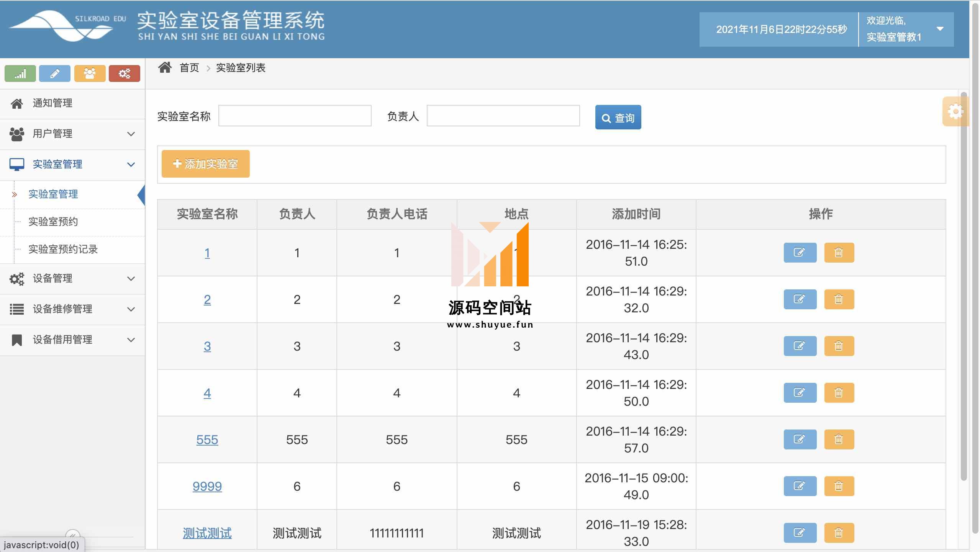980x552 pixels.
Task: Delete lab row 9999
Action: pyautogui.click(x=839, y=486)
